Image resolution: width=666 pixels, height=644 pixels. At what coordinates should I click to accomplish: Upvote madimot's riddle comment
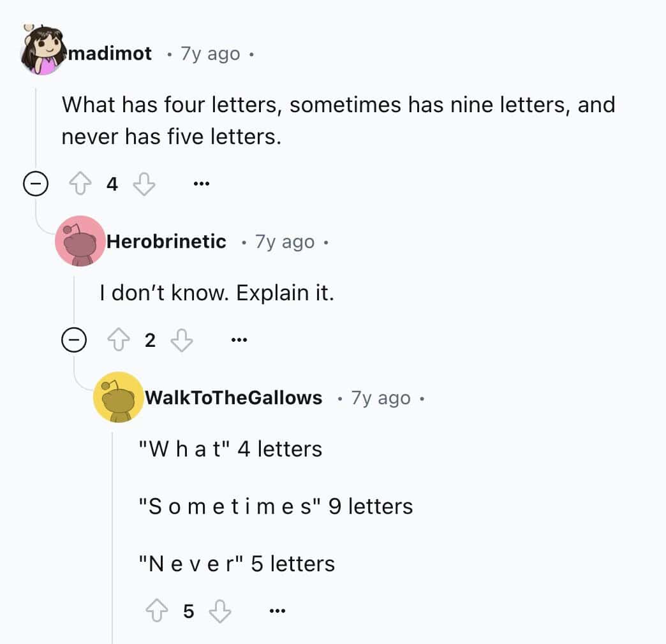point(79,185)
